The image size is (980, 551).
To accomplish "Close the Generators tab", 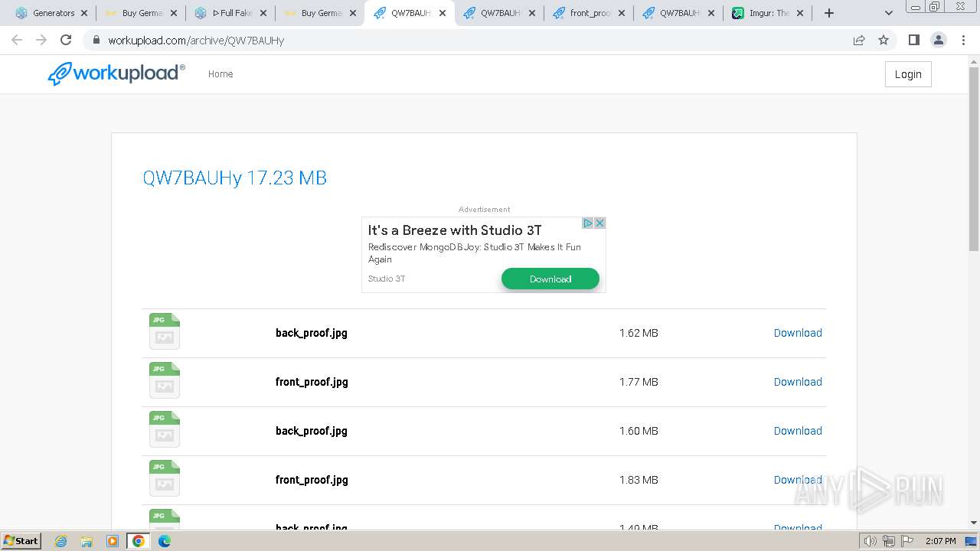I will pyautogui.click(x=84, y=13).
